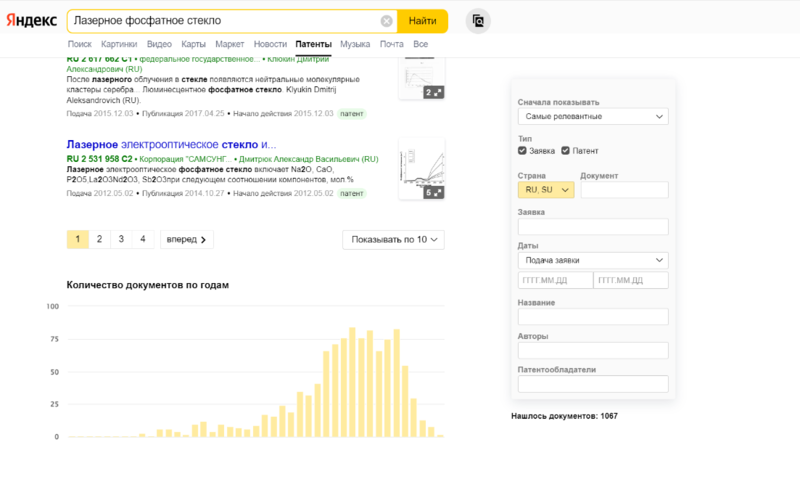Viewport: 800px width, 482px height.
Task: Go to results page 2
Action: pos(99,239)
